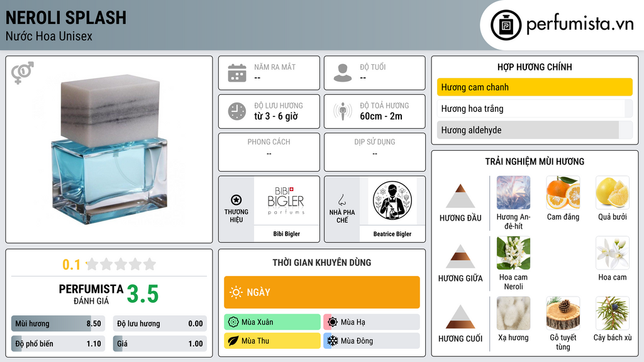The width and height of the screenshot is (644, 362).
Task: Click the Hương cuối pyramid icon
Action: pyautogui.click(x=460, y=317)
